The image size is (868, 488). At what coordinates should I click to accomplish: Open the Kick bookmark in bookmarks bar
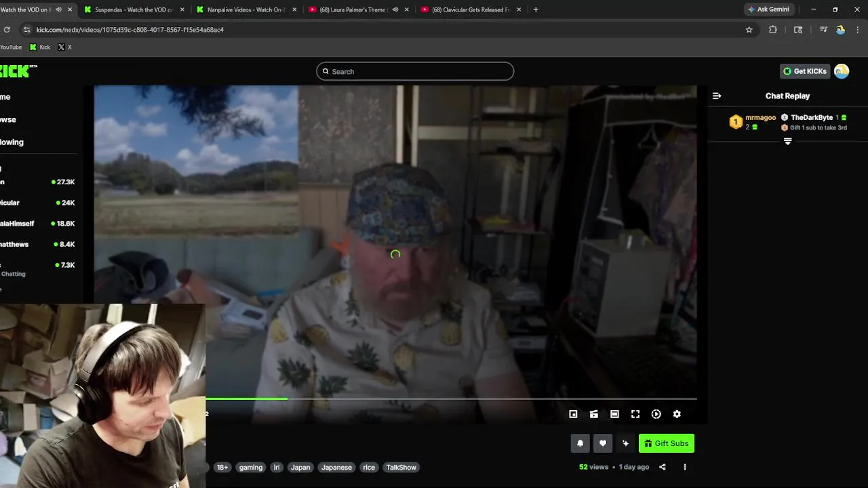click(40, 47)
